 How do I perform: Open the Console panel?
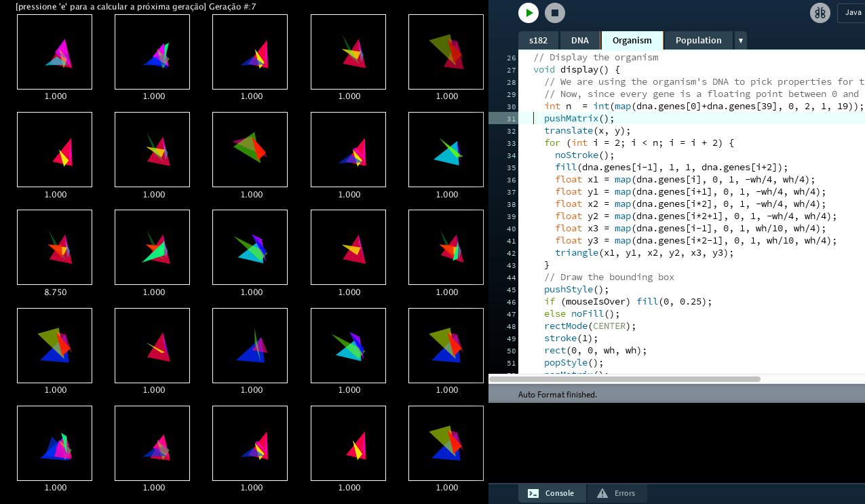coord(552,493)
